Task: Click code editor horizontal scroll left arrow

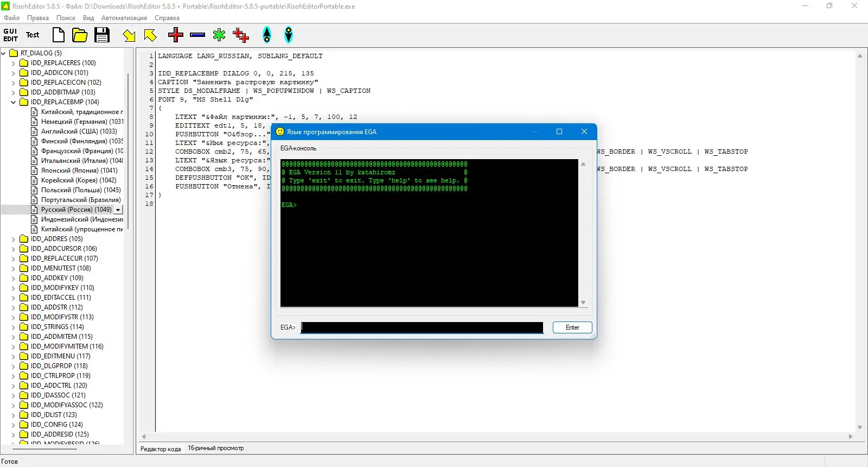Action: tap(144, 437)
